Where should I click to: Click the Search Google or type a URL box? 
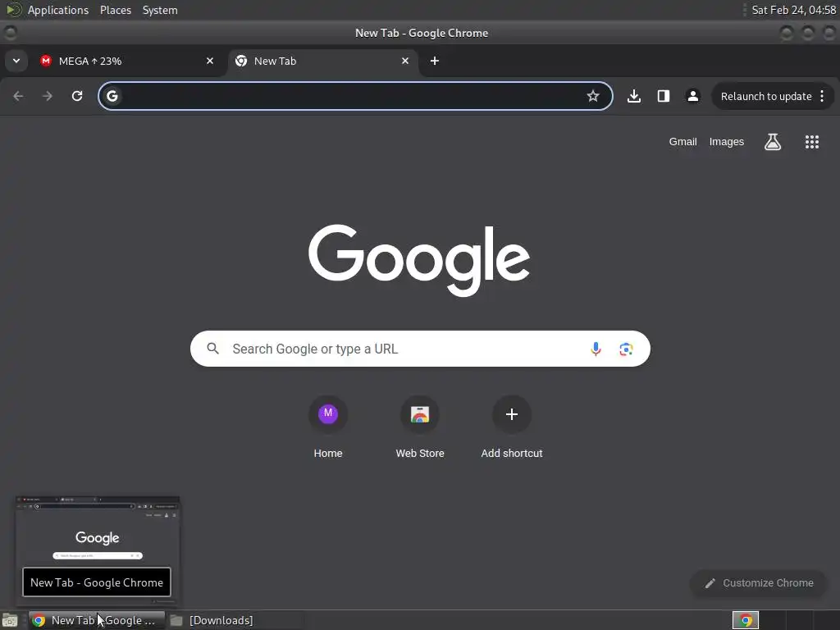[x=420, y=349]
